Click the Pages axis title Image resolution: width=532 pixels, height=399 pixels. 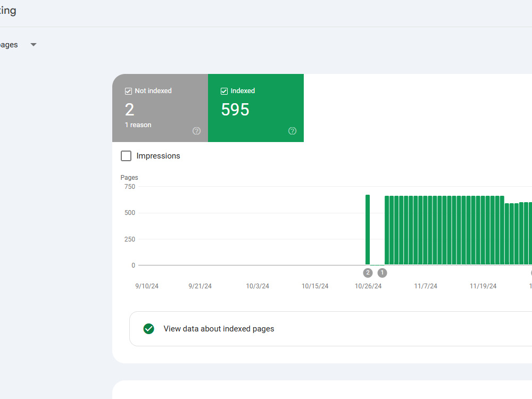pyautogui.click(x=129, y=178)
